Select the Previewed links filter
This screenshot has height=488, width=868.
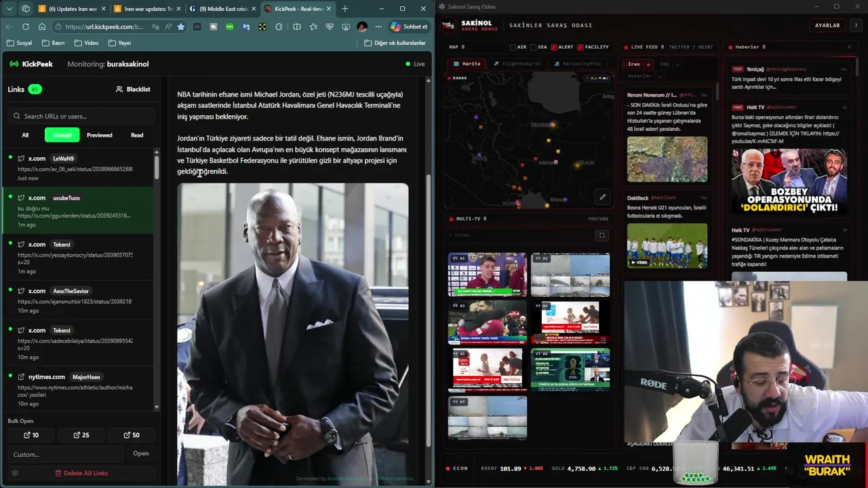pyautogui.click(x=100, y=135)
